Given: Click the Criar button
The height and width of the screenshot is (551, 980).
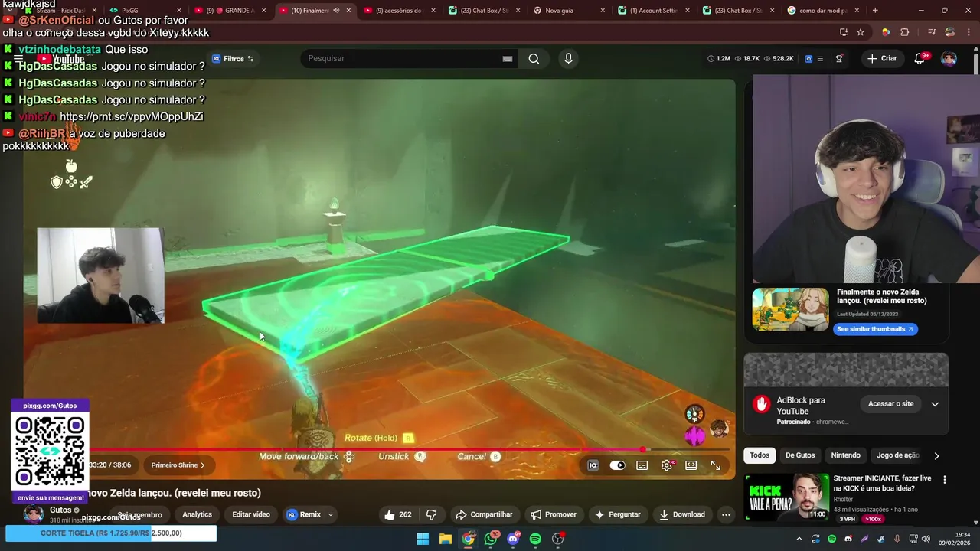Looking at the screenshot, I should (x=881, y=59).
